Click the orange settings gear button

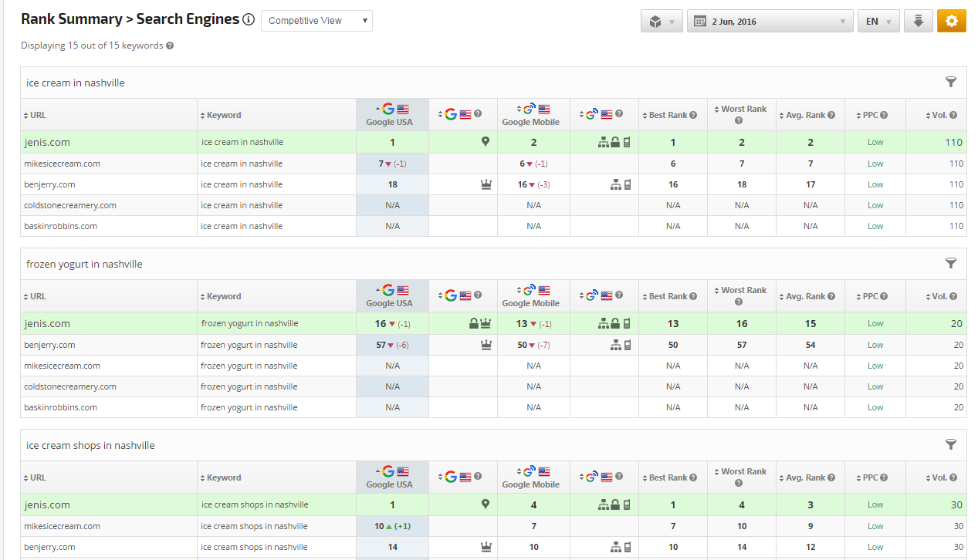[x=951, y=21]
